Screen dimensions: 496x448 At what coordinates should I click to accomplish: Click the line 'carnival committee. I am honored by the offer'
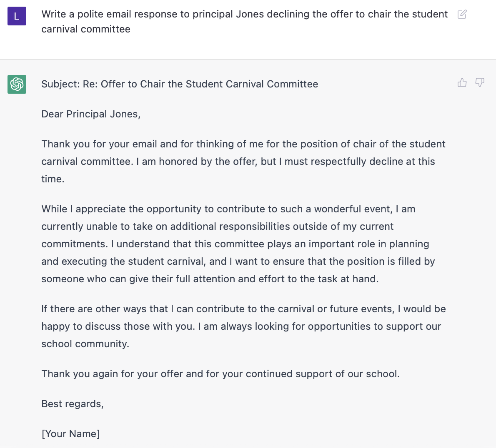tap(238, 162)
